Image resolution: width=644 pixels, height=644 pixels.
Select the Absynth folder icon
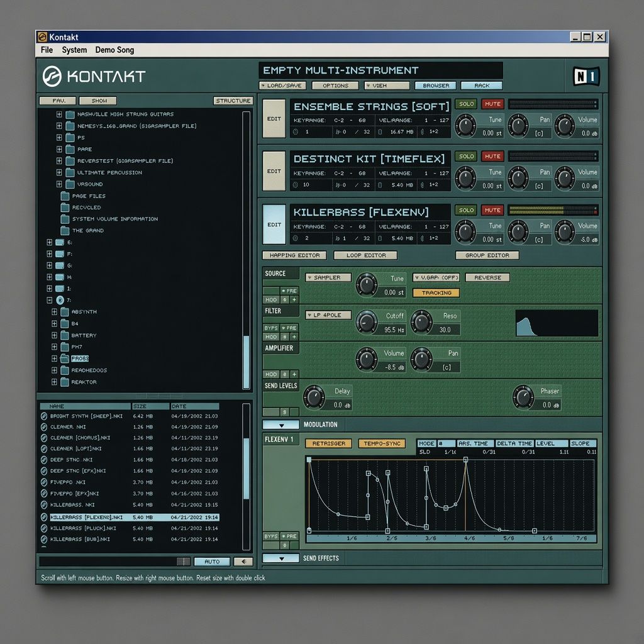coord(65,312)
